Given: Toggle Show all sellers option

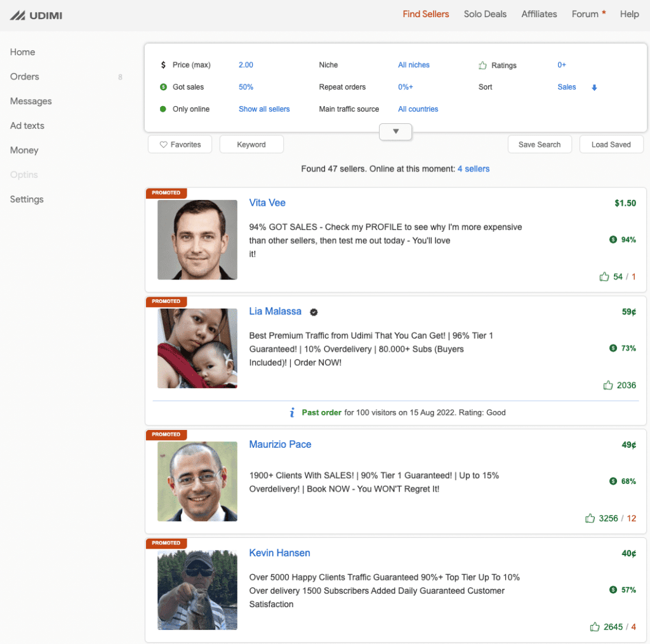Looking at the screenshot, I should 264,109.
